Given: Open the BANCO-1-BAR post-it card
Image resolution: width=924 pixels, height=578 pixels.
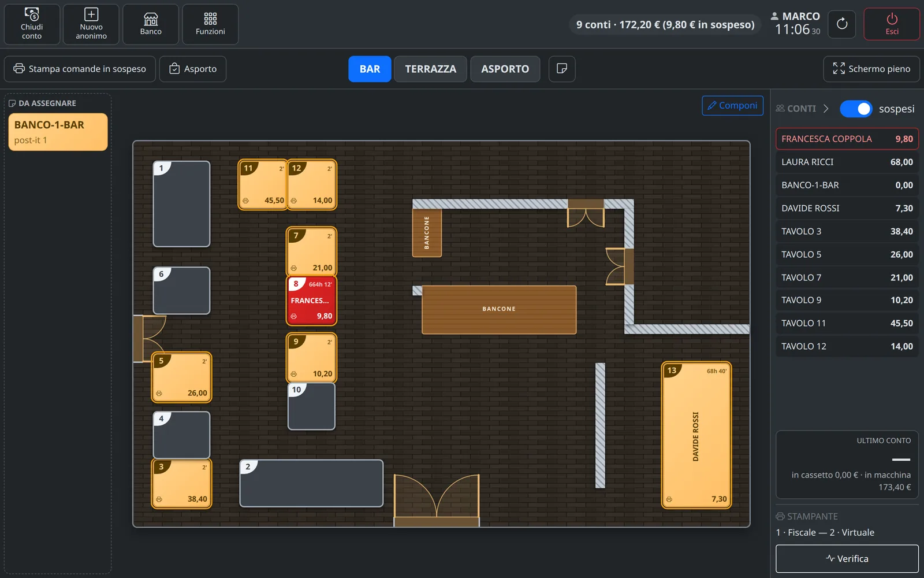Looking at the screenshot, I should point(58,132).
